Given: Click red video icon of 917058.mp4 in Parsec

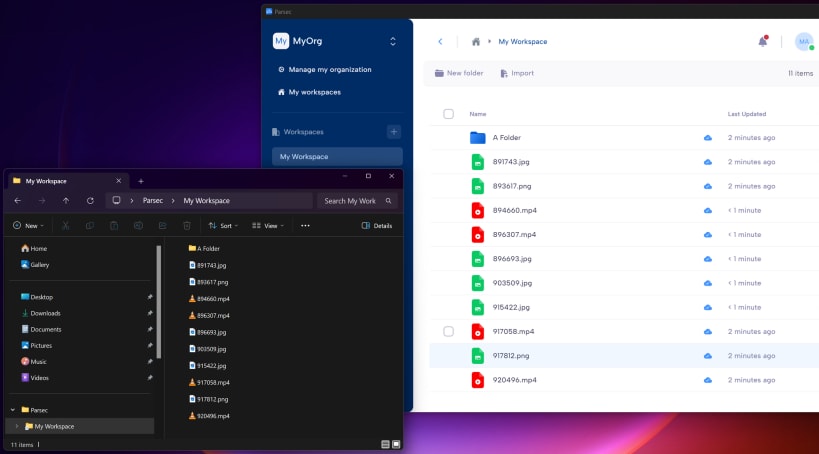Looking at the screenshot, I should [477, 331].
